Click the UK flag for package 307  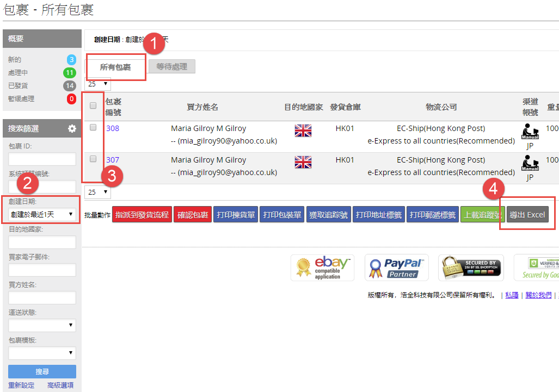303,162
